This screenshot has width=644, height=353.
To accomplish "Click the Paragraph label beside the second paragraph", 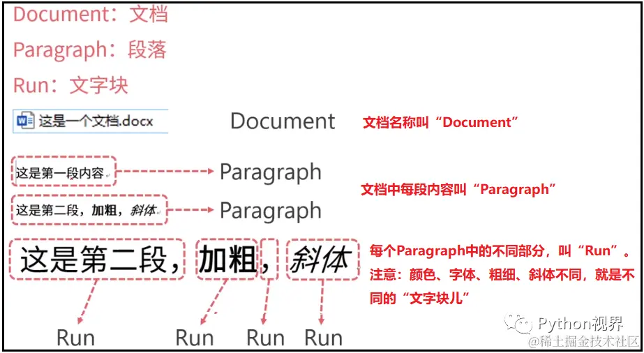I will [x=270, y=211].
